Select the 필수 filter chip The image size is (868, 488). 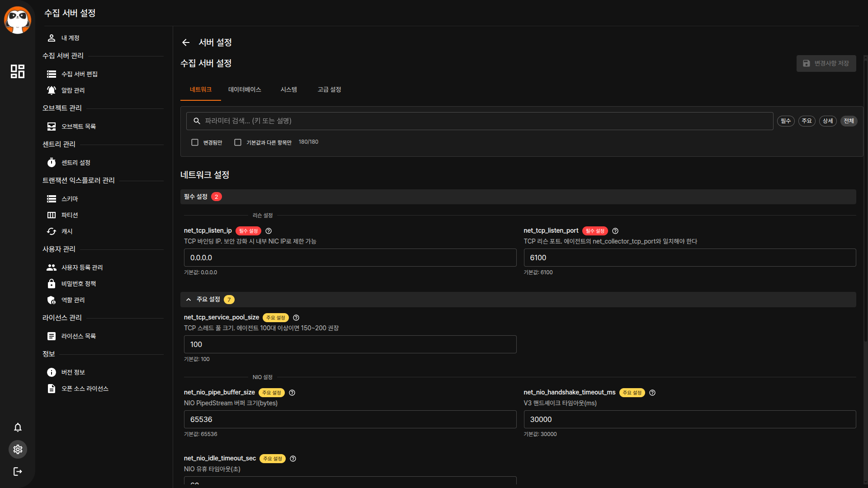click(x=786, y=121)
